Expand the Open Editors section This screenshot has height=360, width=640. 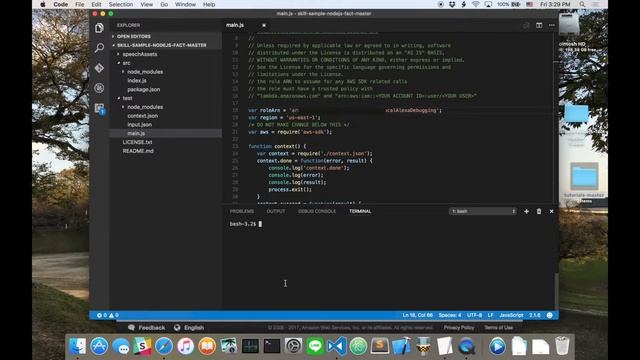[x=133, y=36]
